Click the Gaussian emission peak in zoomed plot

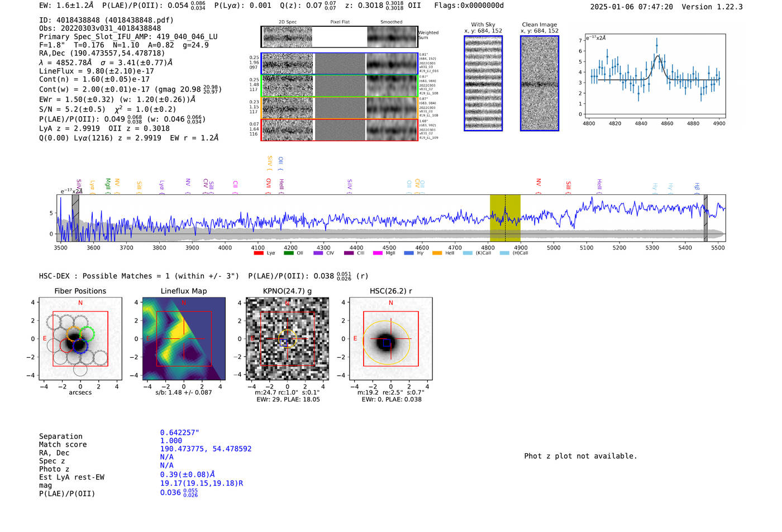[x=657, y=56]
